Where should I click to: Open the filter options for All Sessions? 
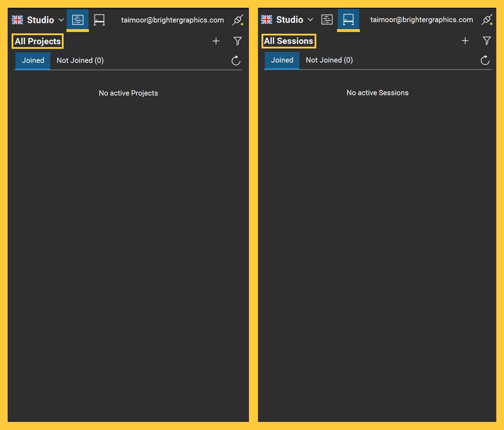coord(486,41)
